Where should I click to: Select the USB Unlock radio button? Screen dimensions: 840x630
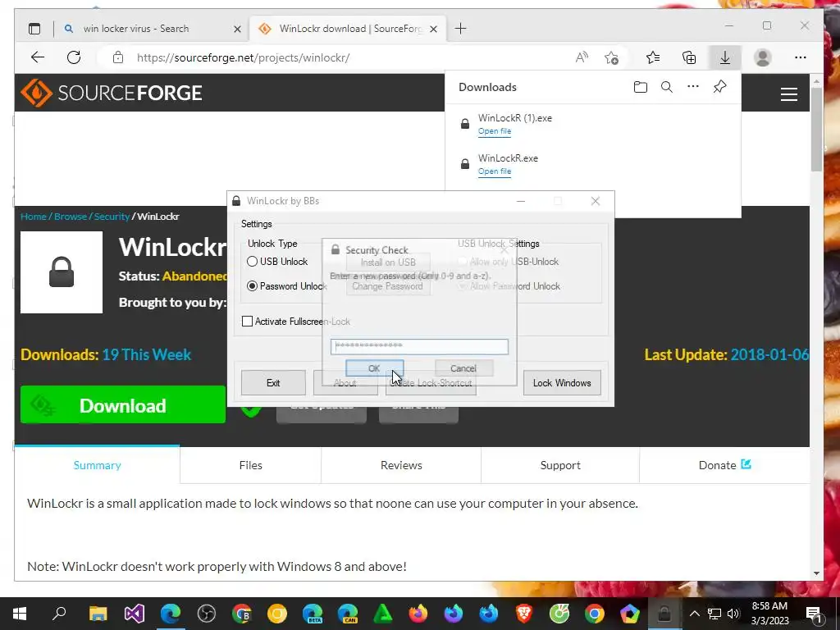(x=252, y=262)
